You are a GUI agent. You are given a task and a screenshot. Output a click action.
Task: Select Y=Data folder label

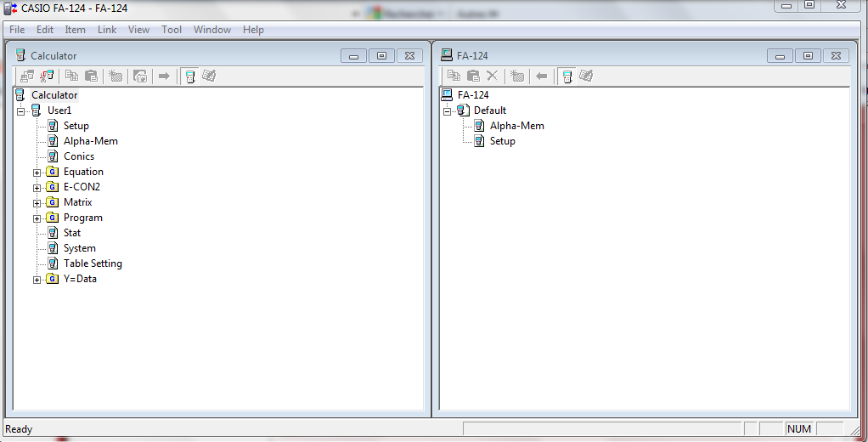click(x=80, y=279)
